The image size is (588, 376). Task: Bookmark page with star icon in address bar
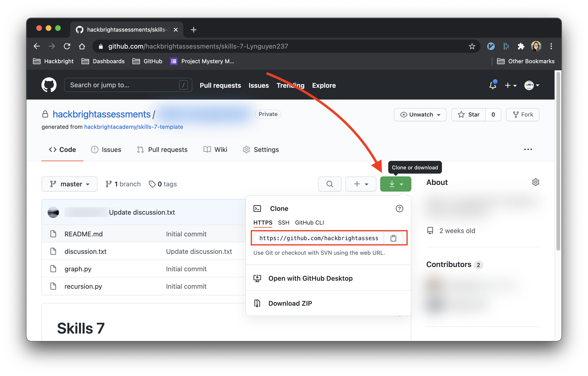(472, 46)
